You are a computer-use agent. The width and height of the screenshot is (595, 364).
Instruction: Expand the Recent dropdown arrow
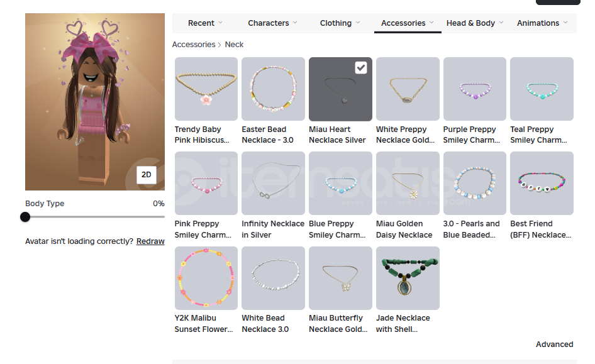pos(221,23)
